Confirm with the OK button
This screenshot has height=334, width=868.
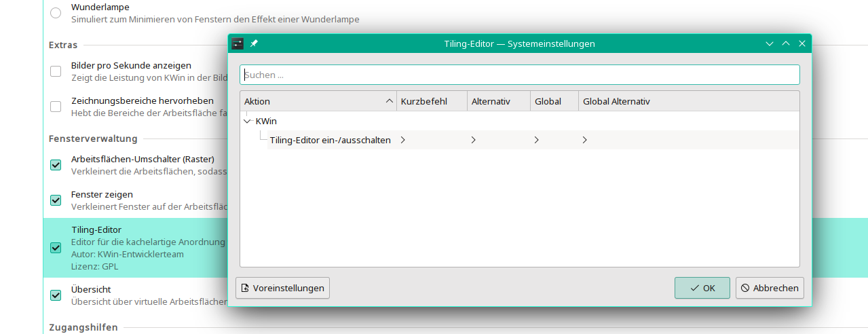pos(702,288)
